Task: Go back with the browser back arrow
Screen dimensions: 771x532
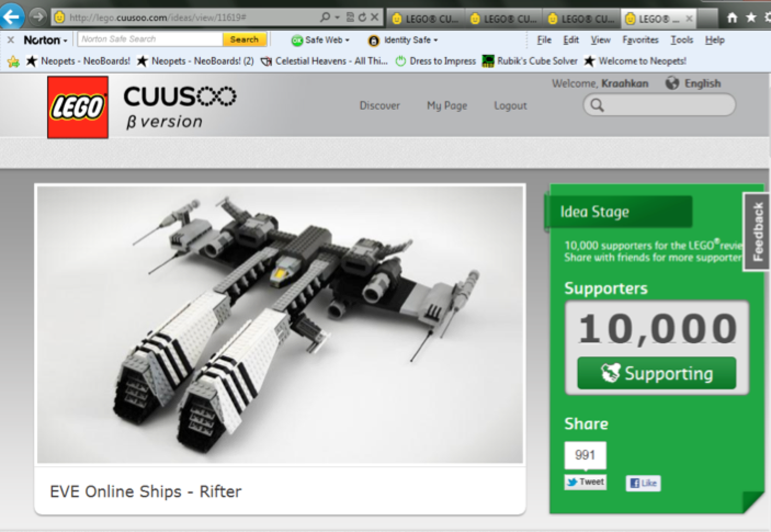Action: (10, 16)
